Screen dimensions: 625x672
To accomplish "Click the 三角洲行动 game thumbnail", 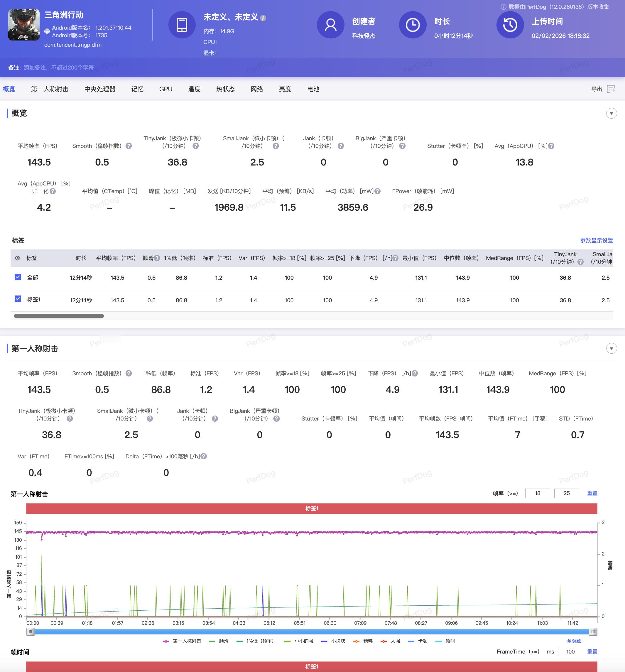I will (x=24, y=25).
